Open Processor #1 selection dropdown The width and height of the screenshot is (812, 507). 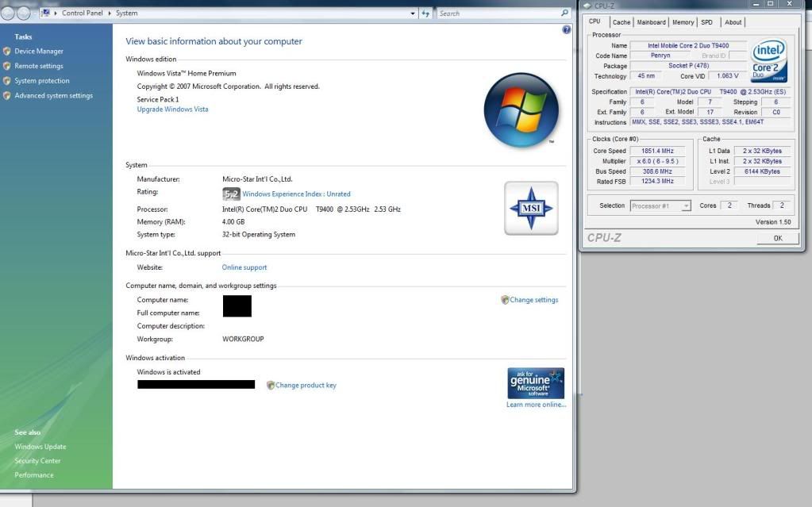660,206
